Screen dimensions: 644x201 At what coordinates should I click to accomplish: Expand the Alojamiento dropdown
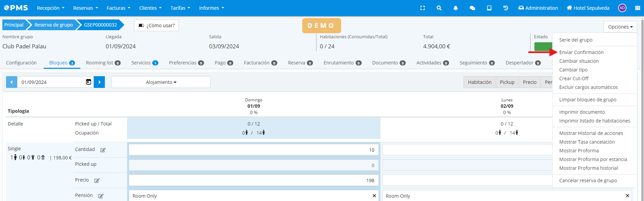pyautogui.click(x=161, y=82)
